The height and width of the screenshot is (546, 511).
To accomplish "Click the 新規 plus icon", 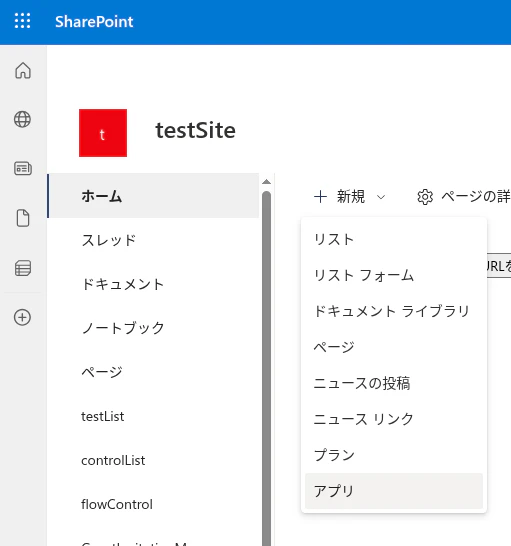I will pos(320,196).
